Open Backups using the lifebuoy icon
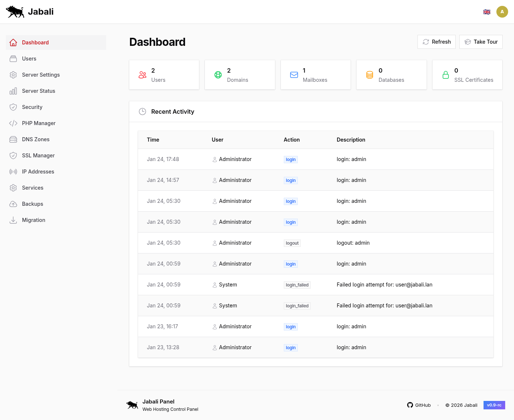The image size is (514, 420). 13,204
